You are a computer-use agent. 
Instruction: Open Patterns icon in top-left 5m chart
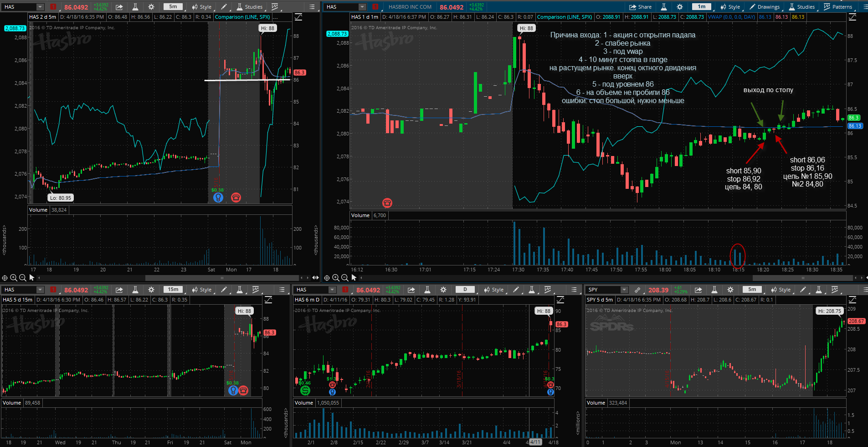click(275, 7)
